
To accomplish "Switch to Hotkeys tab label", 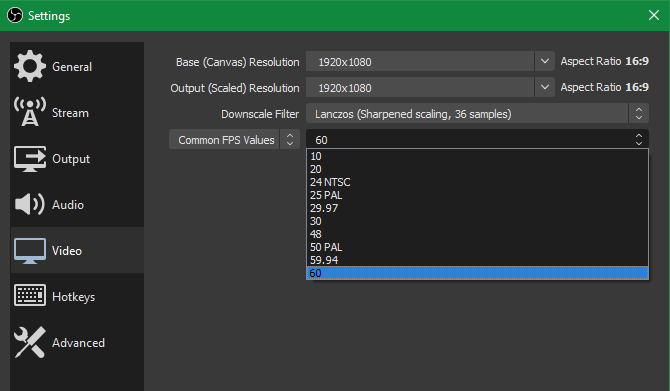I will 73,297.
